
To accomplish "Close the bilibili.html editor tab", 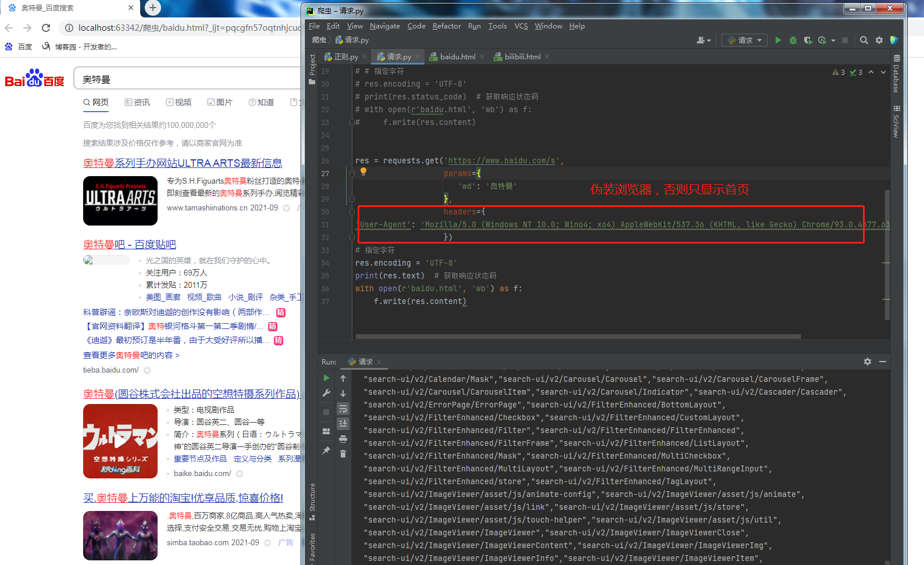I will click(x=547, y=56).
